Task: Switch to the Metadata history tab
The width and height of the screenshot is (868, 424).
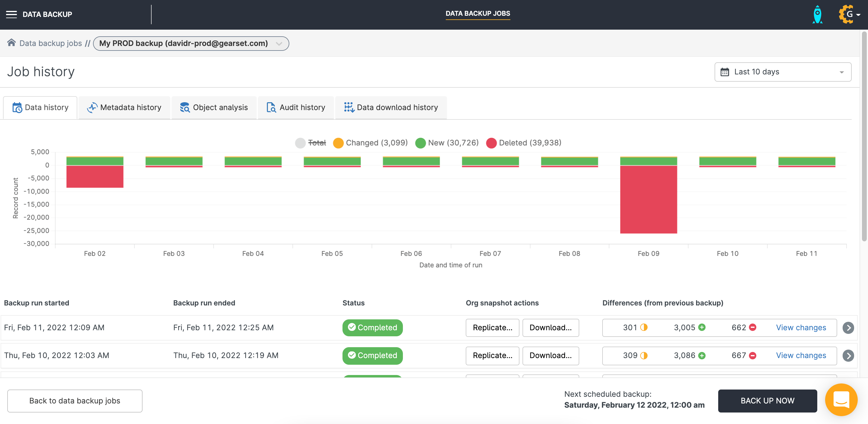Action: tap(124, 107)
